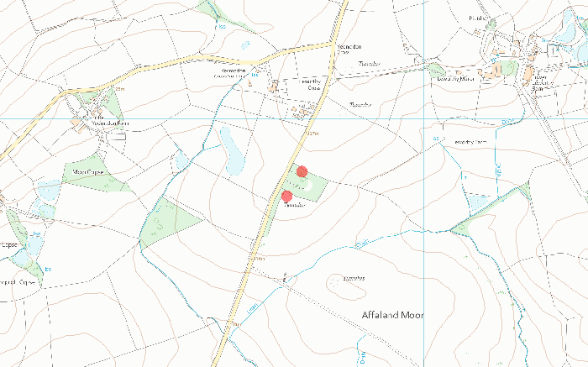The height and width of the screenshot is (367, 588).
Task: Click the lower red marker beside the road
Action: coord(286,196)
